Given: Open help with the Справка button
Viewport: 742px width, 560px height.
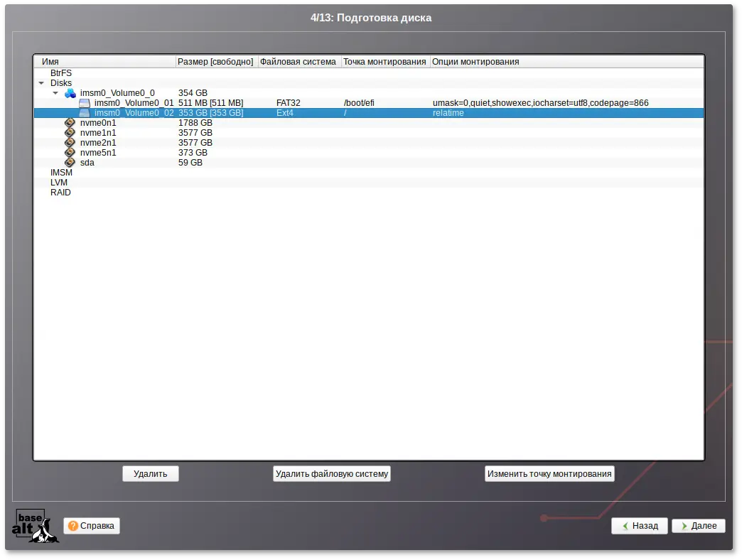Looking at the screenshot, I should pyautogui.click(x=92, y=526).
